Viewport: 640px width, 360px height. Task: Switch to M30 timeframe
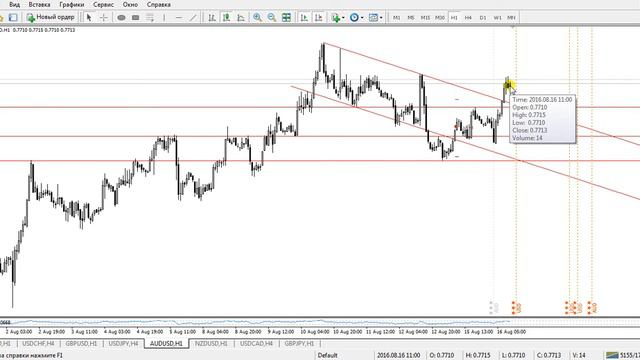pos(440,18)
